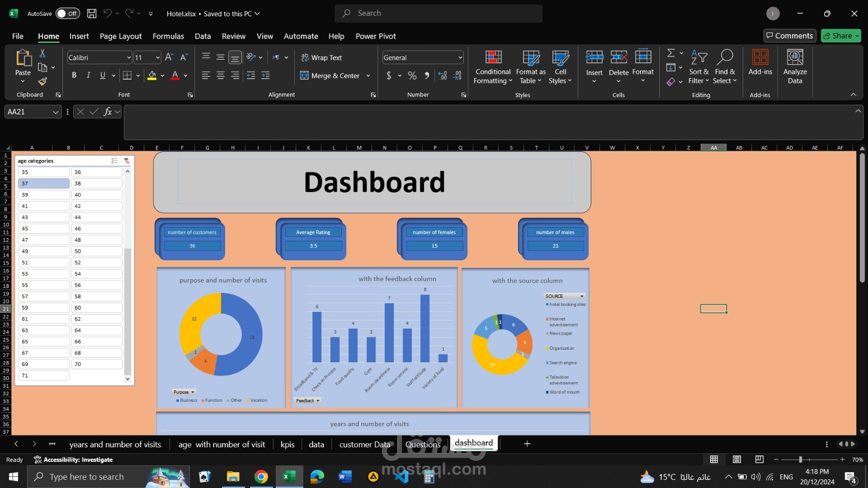Open the Cell Styles gallery

click(560, 67)
